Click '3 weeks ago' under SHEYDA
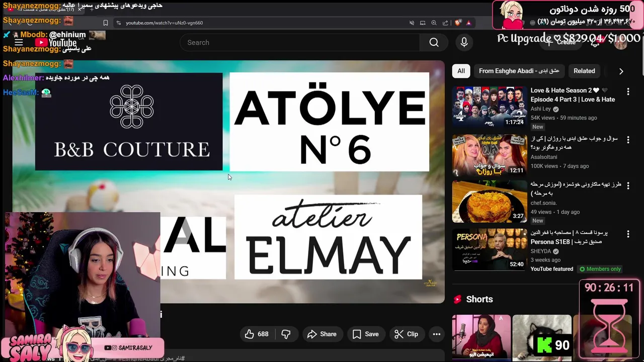This screenshot has height=362, width=644. 545,260
